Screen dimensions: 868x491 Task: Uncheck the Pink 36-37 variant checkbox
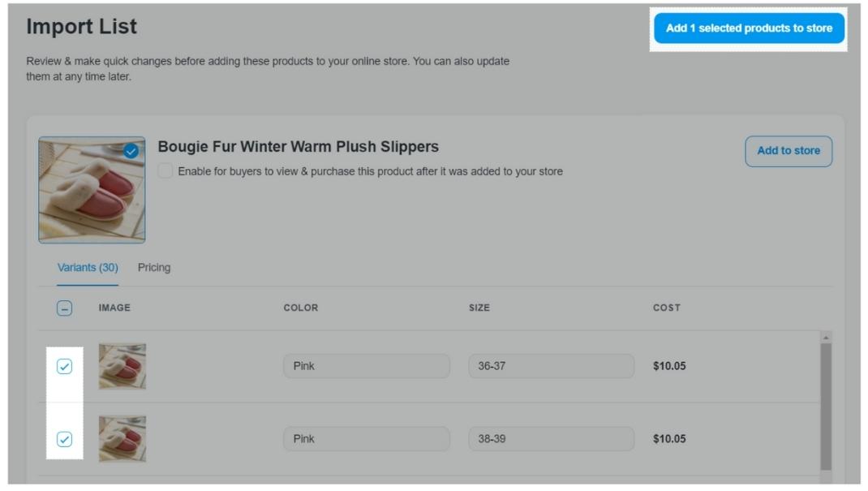click(x=64, y=366)
